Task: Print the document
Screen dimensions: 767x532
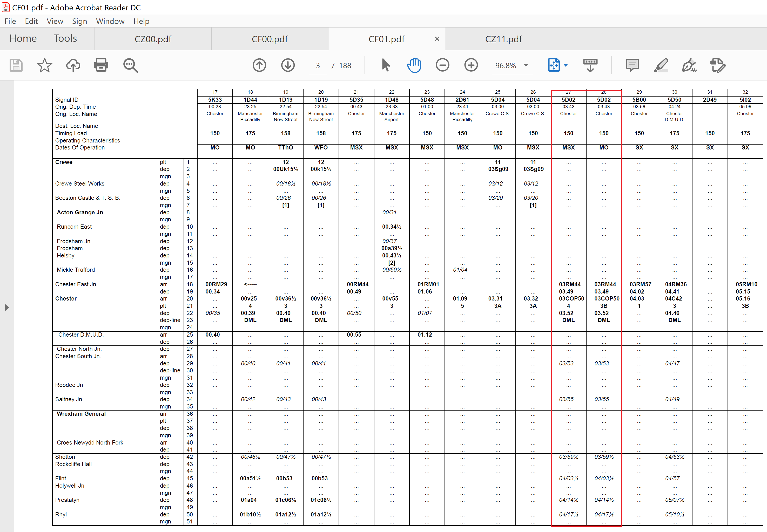Action: 101,65
